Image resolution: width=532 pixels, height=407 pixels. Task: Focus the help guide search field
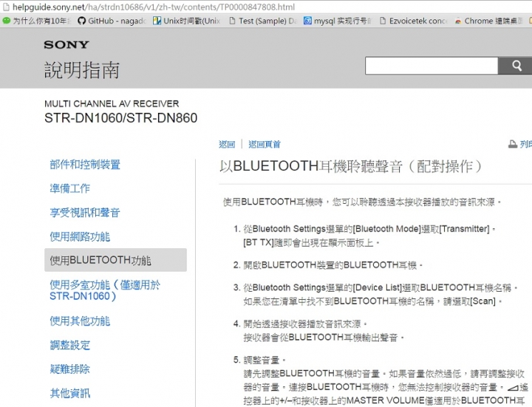432,66
